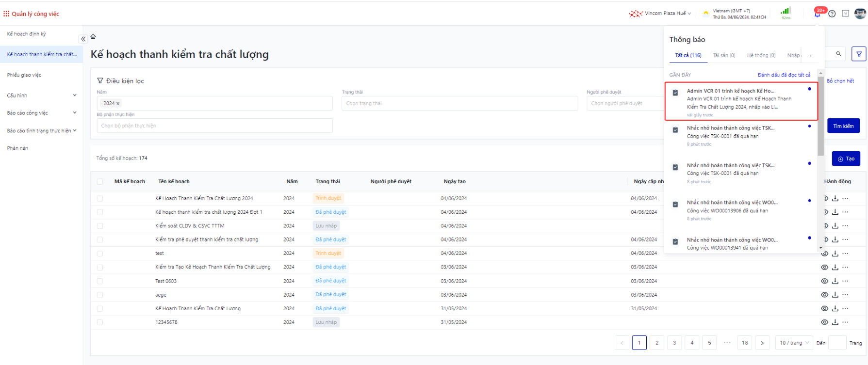Open more actions for aege row
The height and width of the screenshot is (365, 868).
[x=845, y=295]
